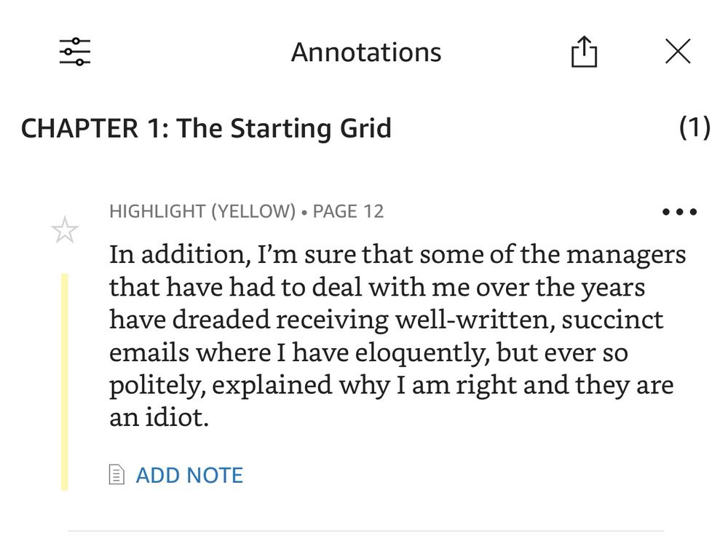Viewport: 728px width, 560px height.
Task: Click the divider below the highlight entry
Action: click(366, 531)
